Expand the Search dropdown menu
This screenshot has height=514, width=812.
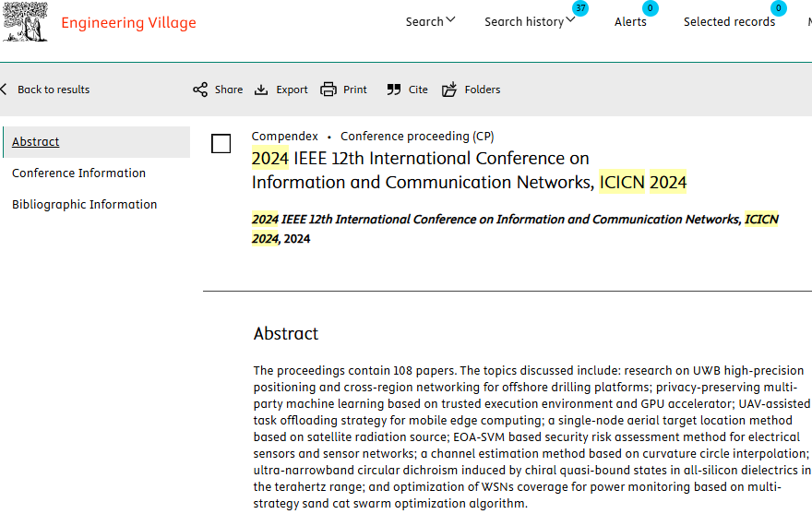(430, 21)
